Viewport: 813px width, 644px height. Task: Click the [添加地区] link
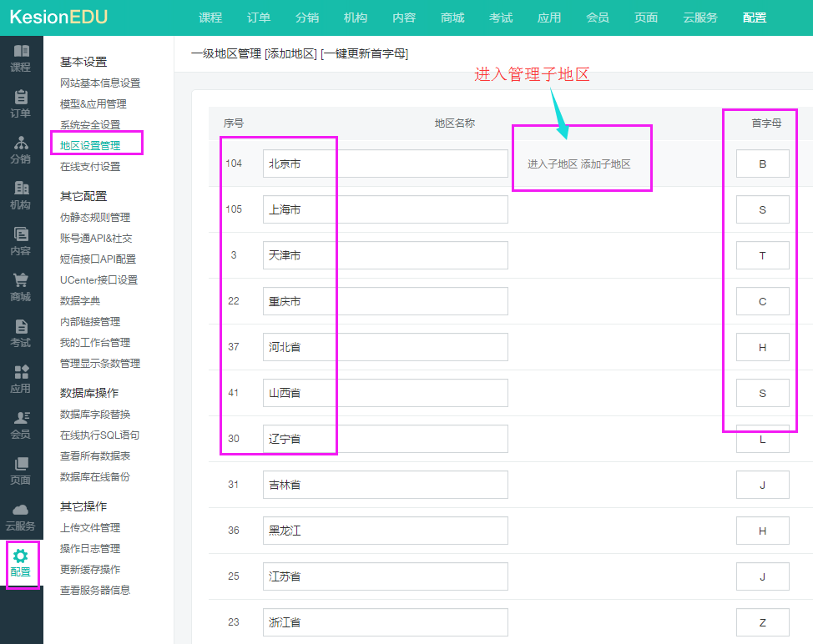[x=290, y=54]
